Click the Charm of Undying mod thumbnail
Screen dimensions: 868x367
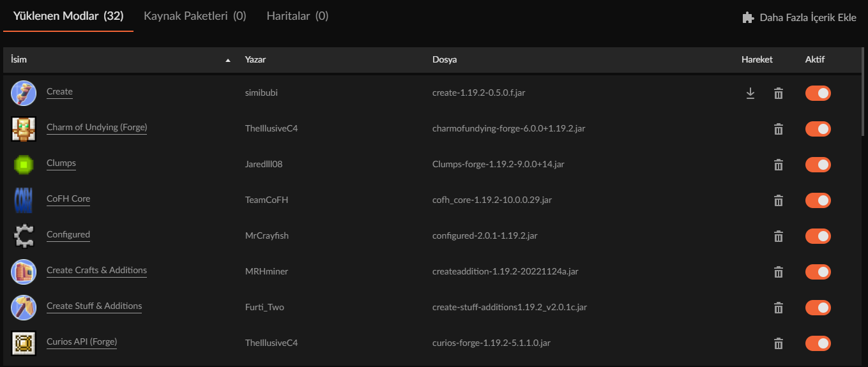[24, 129]
